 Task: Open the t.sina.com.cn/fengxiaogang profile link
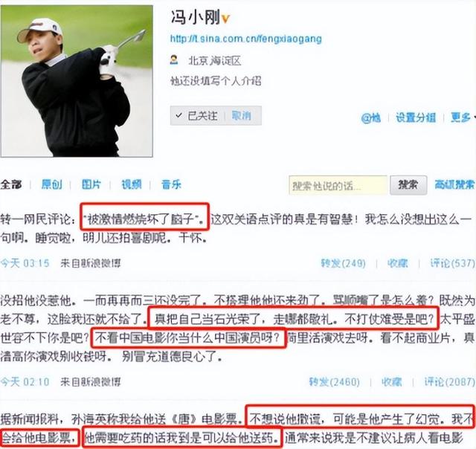coord(246,39)
